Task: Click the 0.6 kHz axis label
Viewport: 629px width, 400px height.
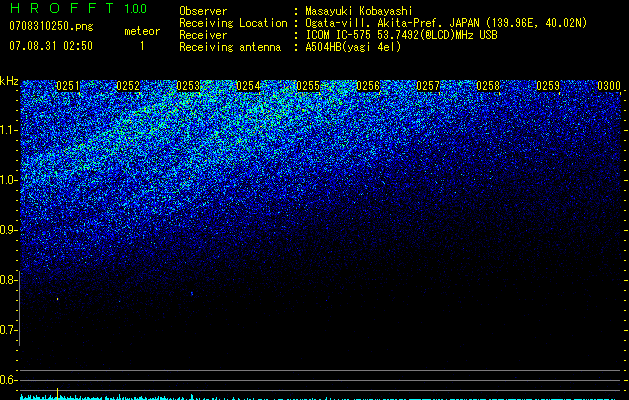Action: [x=8, y=380]
